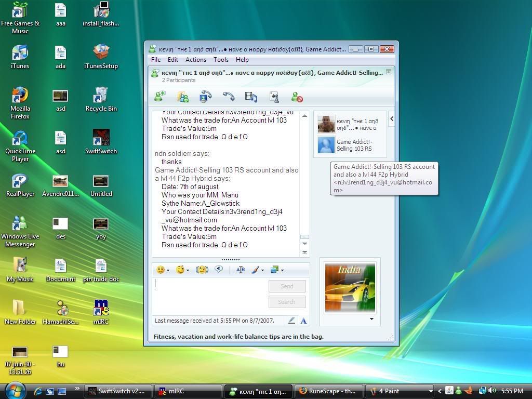Switch to handwriting input mode
This screenshot has height=399, width=532.
(291, 320)
